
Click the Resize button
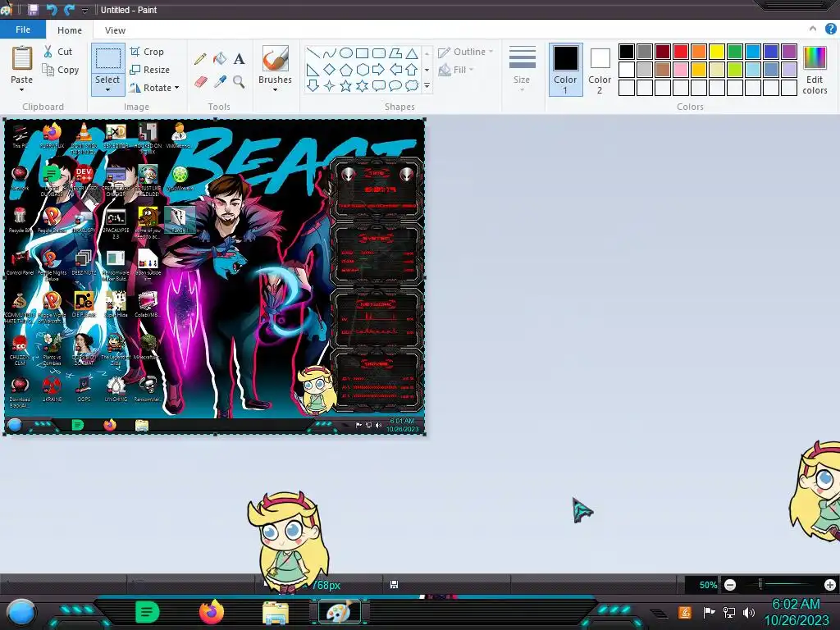[x=149, y=70]
